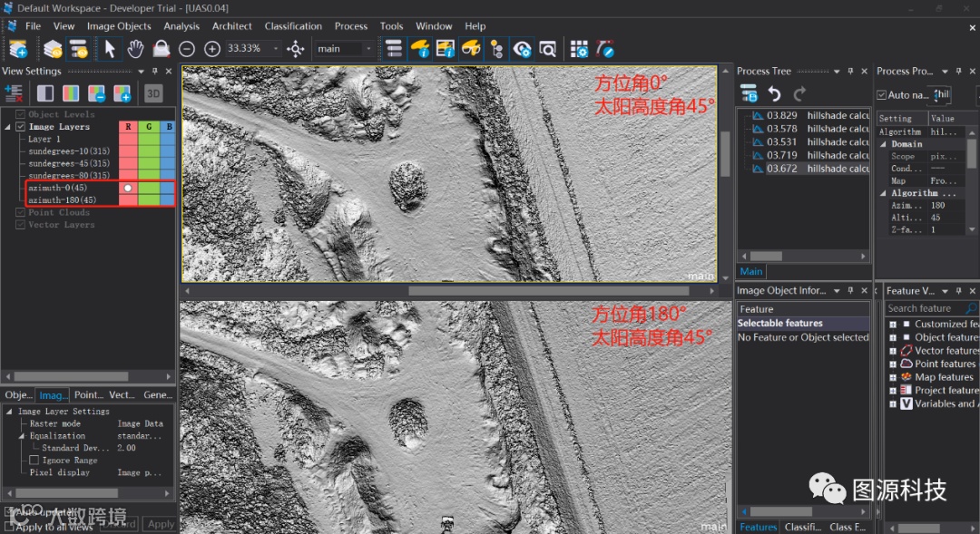Click the magnifier find icon
The height and width of the screenshot is (534, 980).
[x=547, y=49]
